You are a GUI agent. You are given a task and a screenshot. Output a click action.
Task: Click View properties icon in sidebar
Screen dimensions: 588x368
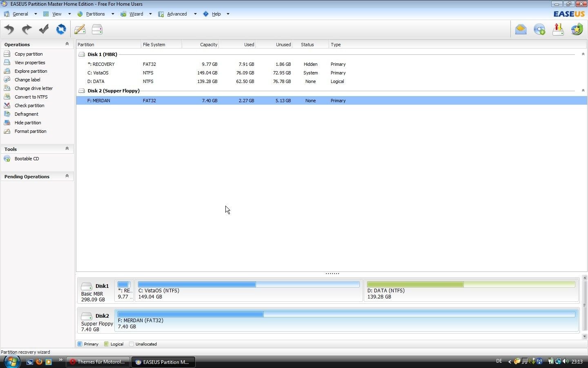point(7,63)
